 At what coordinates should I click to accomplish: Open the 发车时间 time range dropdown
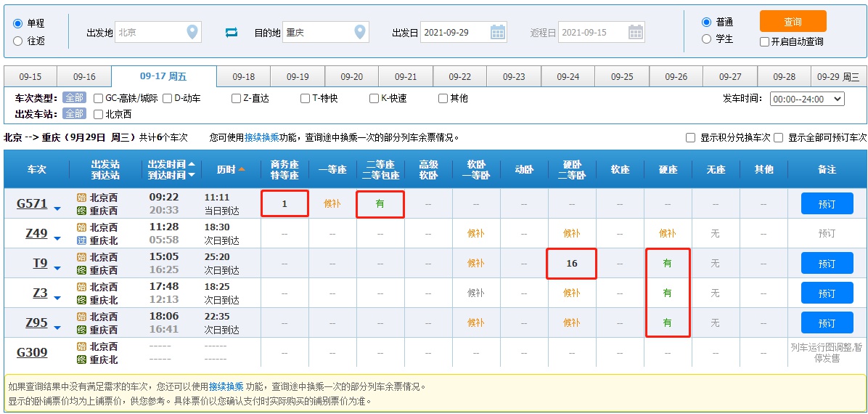[806, 99]
